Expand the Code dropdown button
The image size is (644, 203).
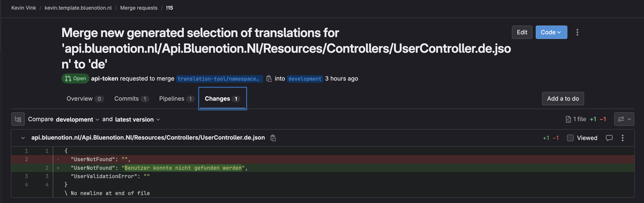[x=551, y=32]
